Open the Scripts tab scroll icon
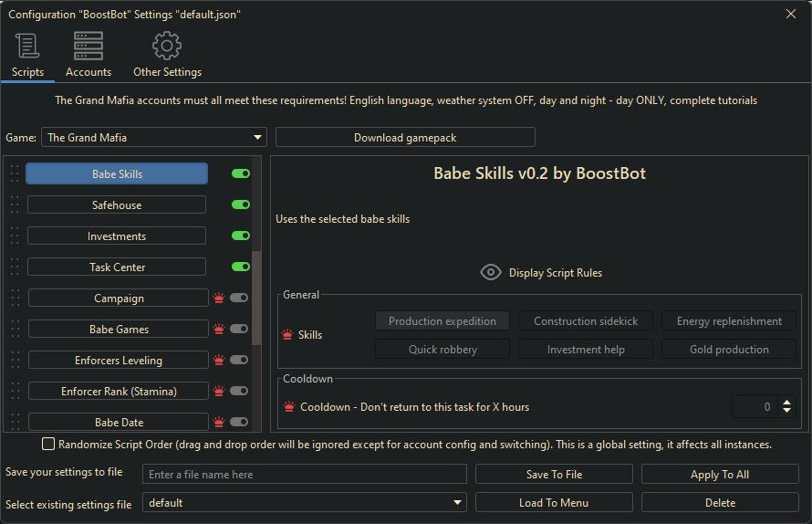 tap(27, 47)
